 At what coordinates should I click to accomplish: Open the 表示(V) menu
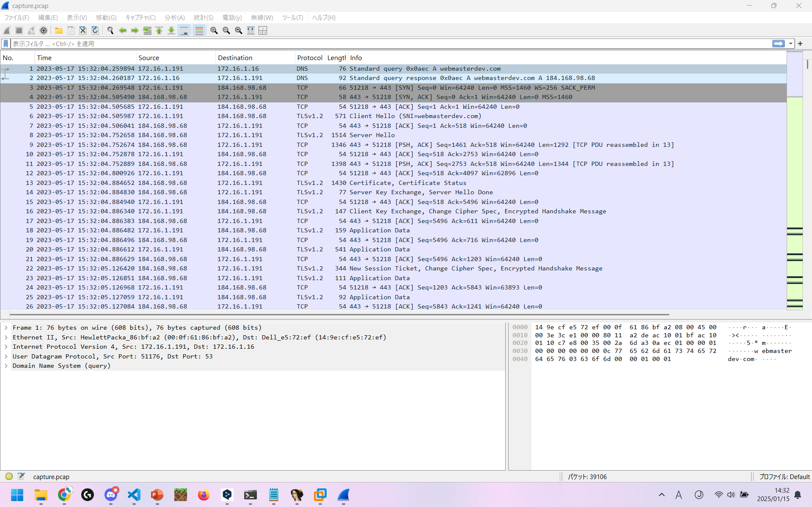coord(77,17)
